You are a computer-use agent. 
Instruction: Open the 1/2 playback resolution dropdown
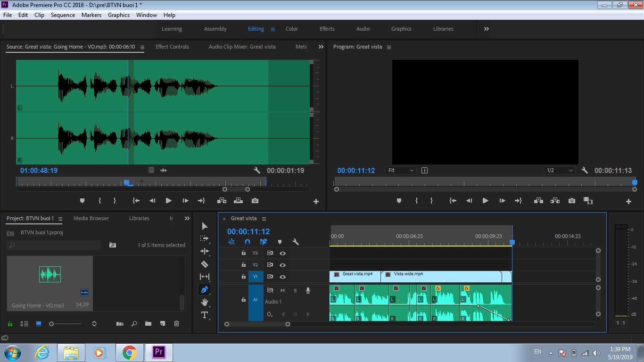[x=560, y=171]
